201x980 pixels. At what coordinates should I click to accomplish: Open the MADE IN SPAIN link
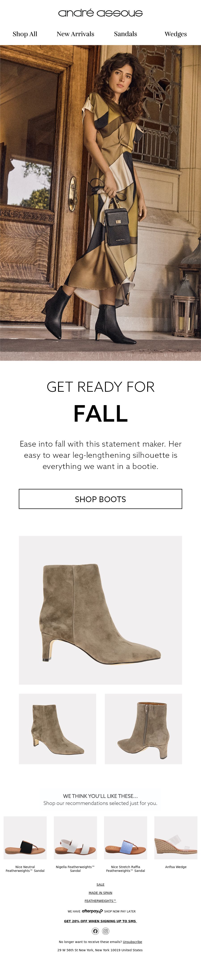[x=100, y=893]
